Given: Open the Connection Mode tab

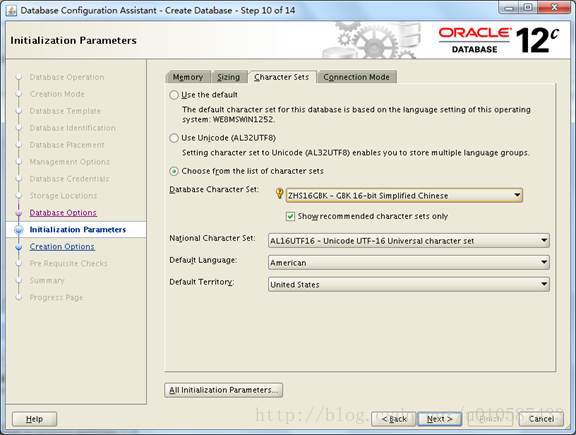Looking at the screenshot, I should (x=356, y=77).
